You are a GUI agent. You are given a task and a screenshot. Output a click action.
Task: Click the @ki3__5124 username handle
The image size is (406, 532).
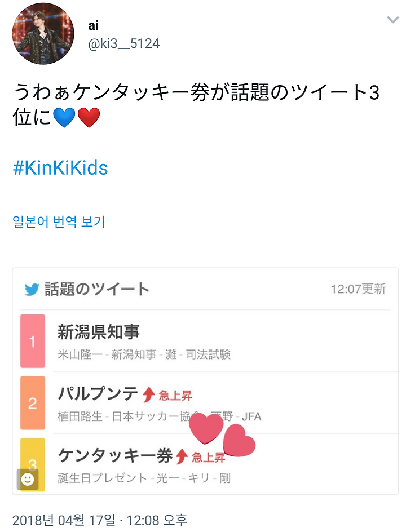(123, 43)
